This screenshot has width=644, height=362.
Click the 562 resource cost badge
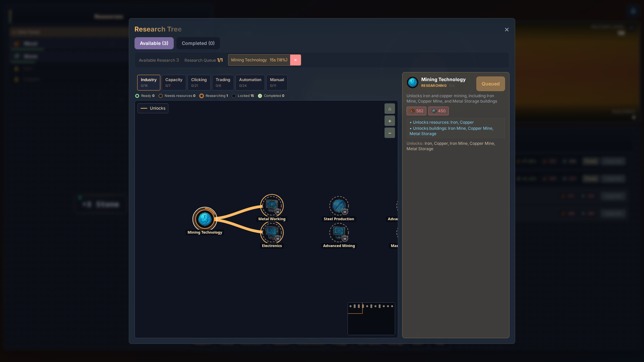click(416, 111)
